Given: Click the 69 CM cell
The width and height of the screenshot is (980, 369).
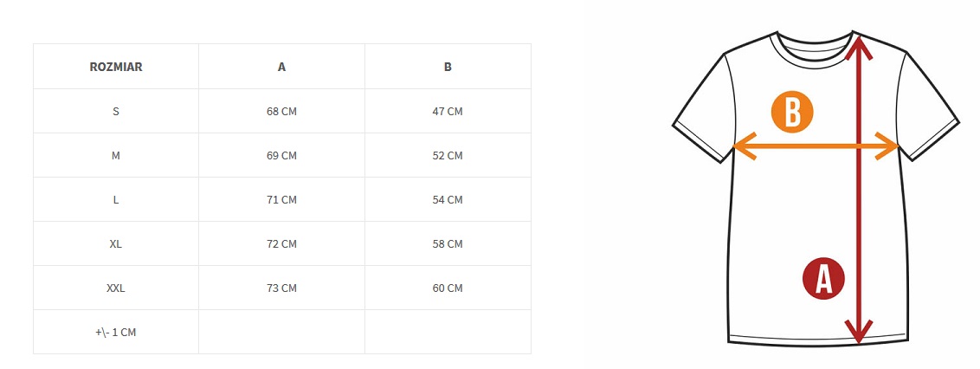Looking at the screenshot, I should pos(281,156).
